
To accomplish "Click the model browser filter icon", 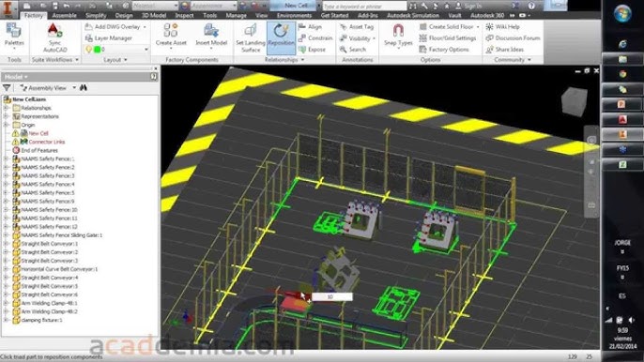I will 7,88.
